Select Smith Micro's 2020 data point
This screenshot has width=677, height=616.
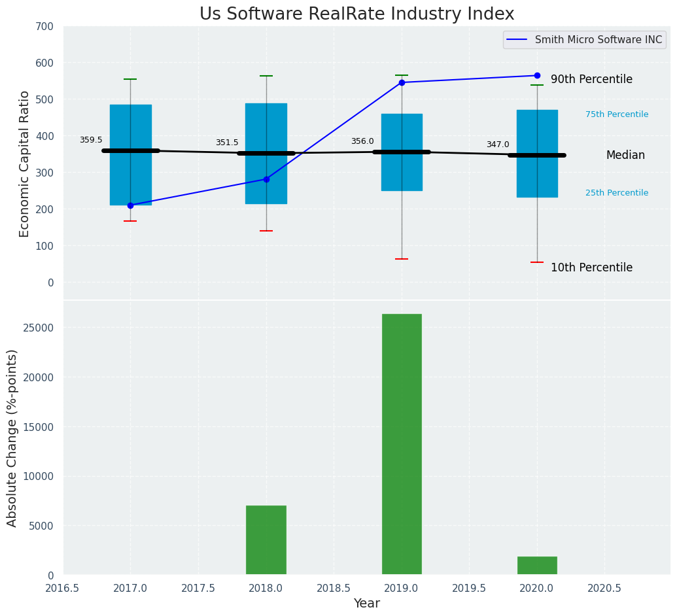(x=537, y=75)
